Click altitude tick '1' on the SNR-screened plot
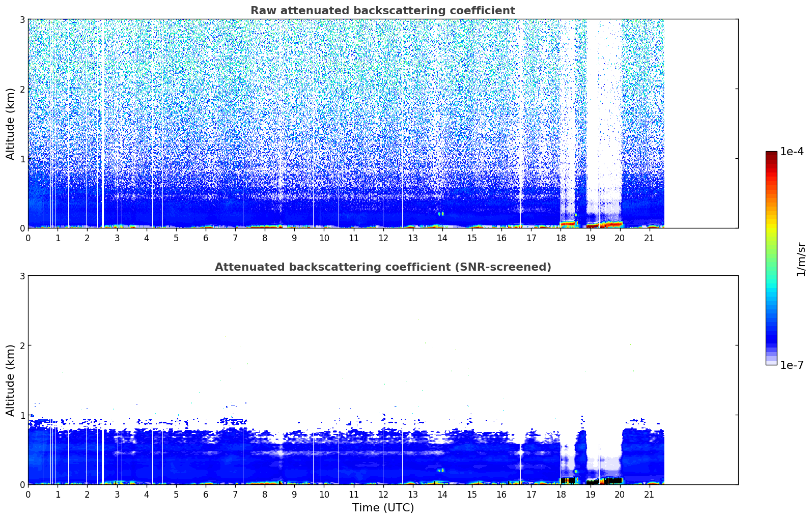Viewport: 812px width, 519px height. pos(22,415)
